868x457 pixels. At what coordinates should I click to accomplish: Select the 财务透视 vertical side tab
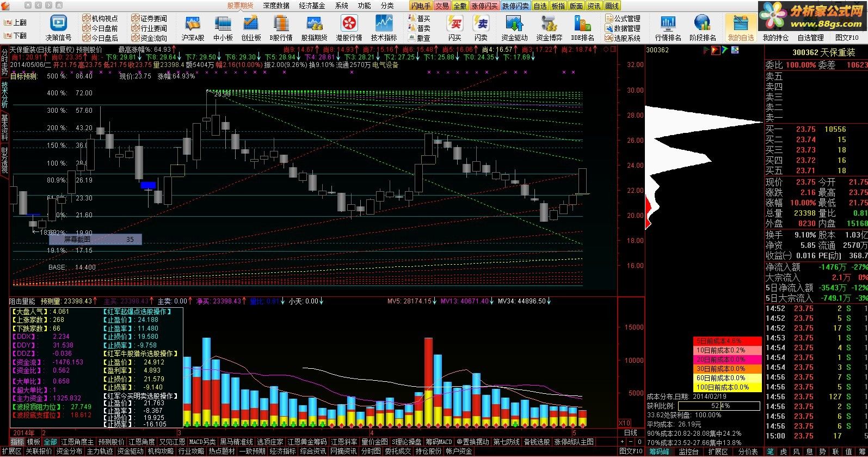tap(5, 160)
